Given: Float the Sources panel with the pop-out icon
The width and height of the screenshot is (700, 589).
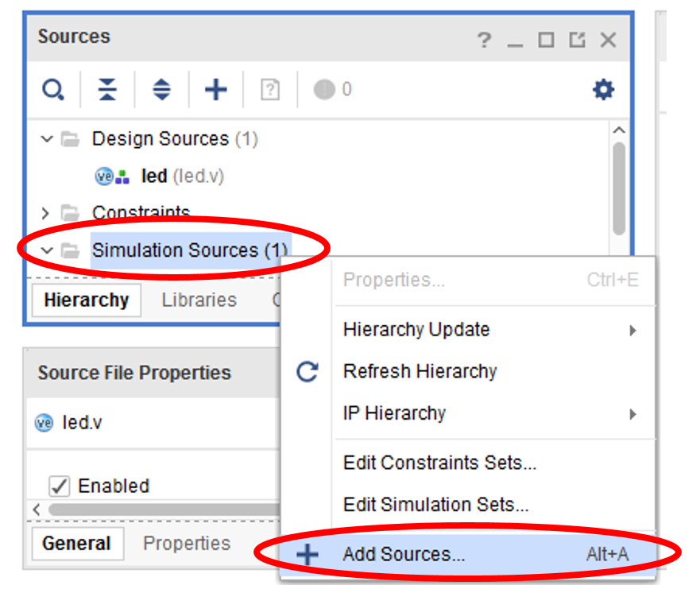Looking at the screenshot, I should [x=577, y=41].
